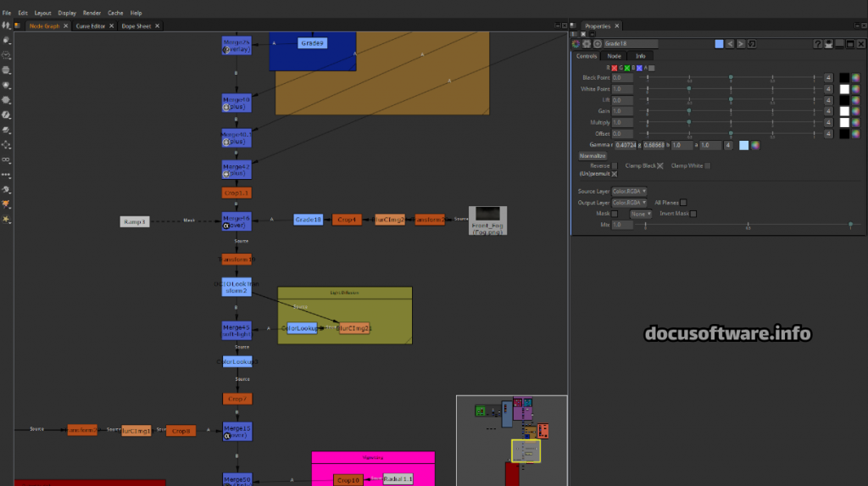Select the Ramp3 node in graph
The width and height of the screenshot is (868, 486).
(x=135, y=221)
